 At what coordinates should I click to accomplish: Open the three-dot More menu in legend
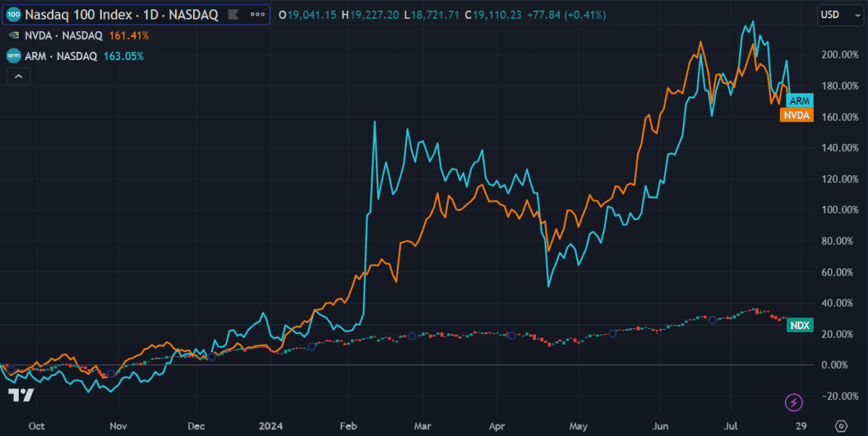257,15
